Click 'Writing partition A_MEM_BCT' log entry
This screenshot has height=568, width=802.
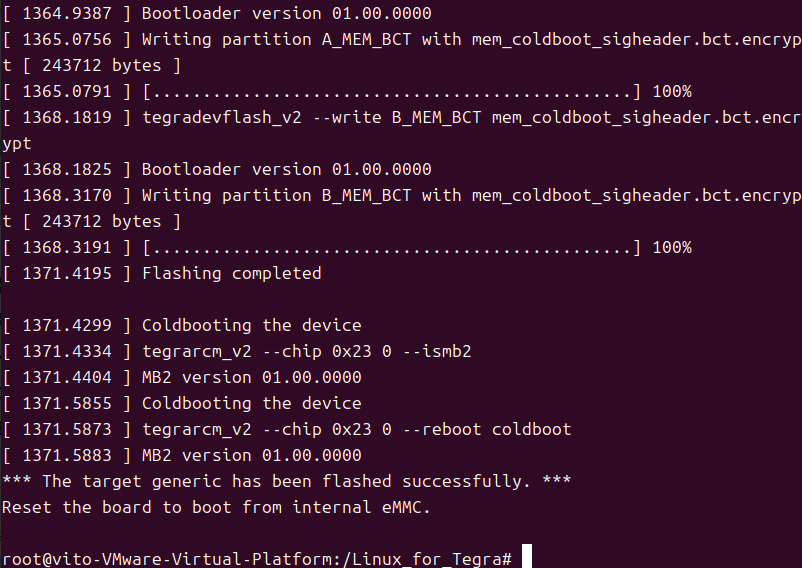click(401, 53)
